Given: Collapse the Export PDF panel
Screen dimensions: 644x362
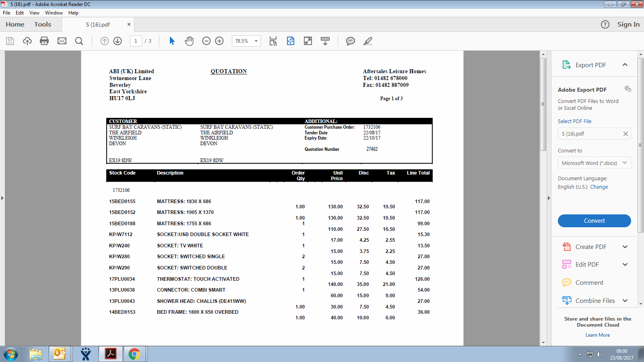Looking at the screenshot, I should 625,65.
